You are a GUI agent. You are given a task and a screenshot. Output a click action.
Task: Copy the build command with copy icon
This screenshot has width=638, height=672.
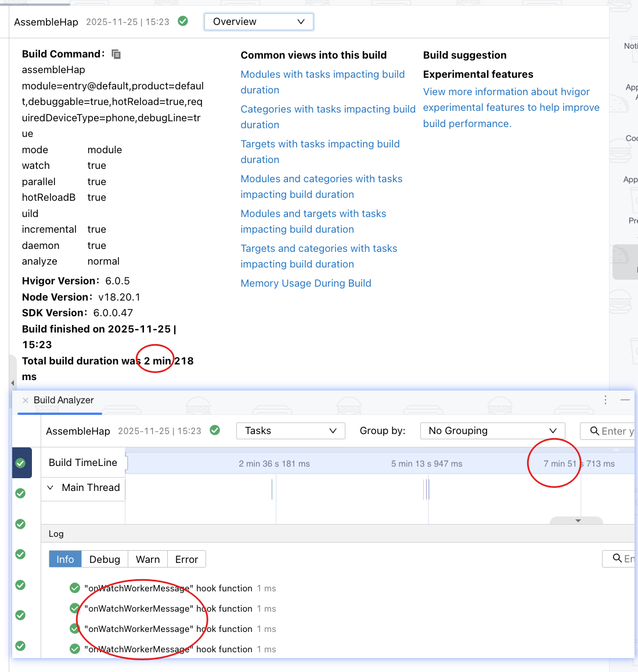click(116, 54)
